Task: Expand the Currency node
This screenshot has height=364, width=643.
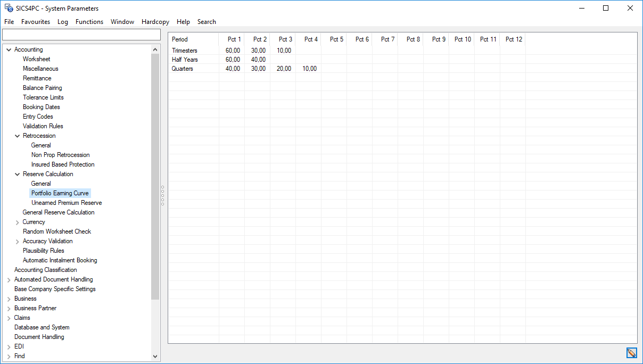Action: (17, 221)
